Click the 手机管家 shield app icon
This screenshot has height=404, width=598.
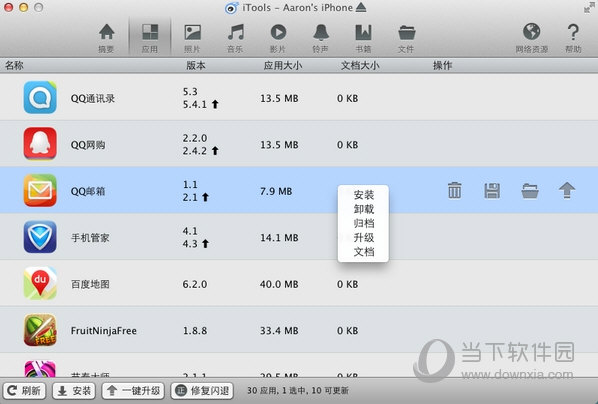tap(40, 237)
